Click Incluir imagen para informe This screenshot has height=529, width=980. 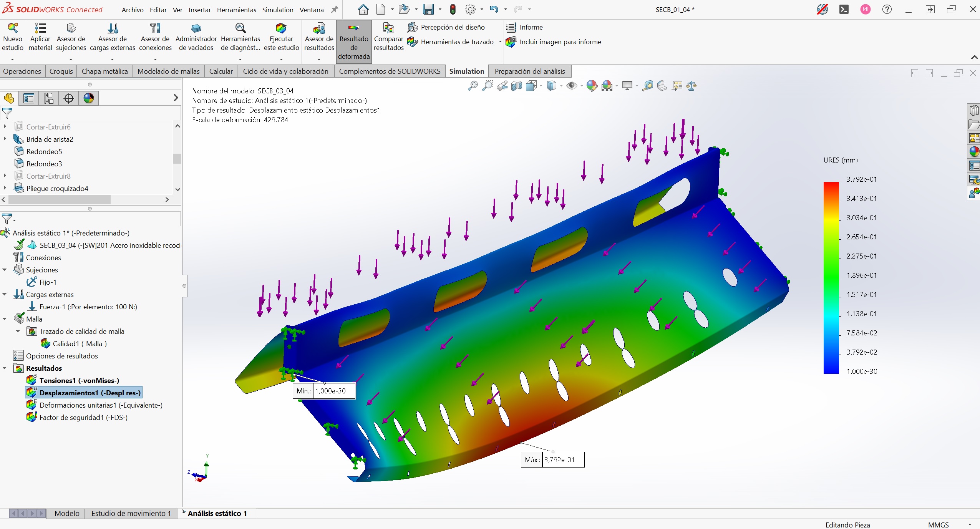coord(554,42)
